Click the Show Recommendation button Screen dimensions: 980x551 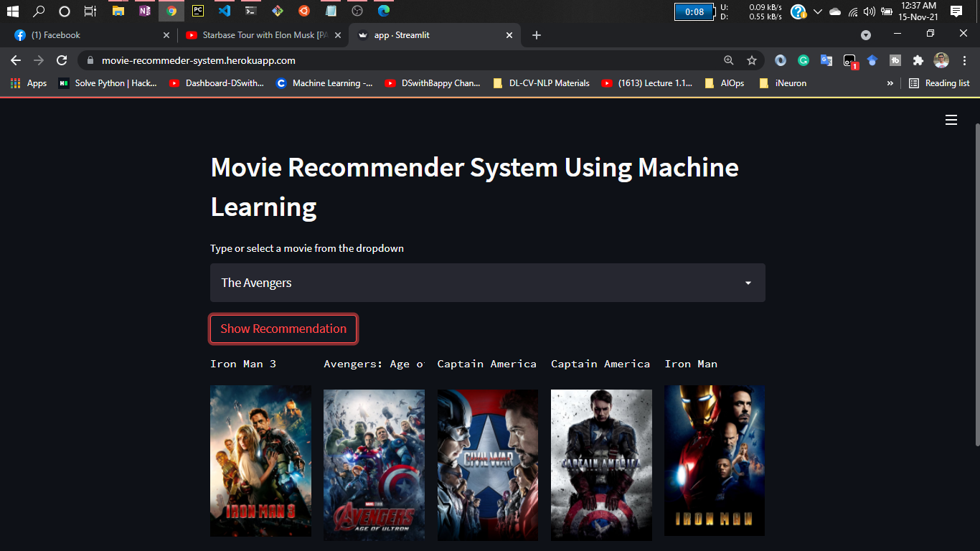[283, 329]
